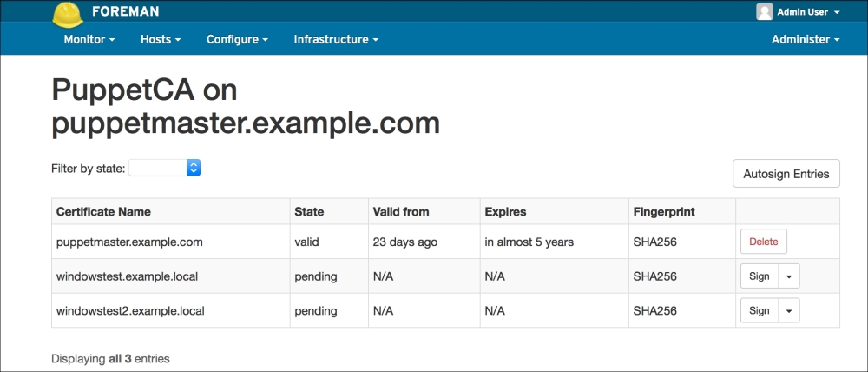Open the Infrastructure menu
Screen dimensions: 868x372
[x=336, y=39]
